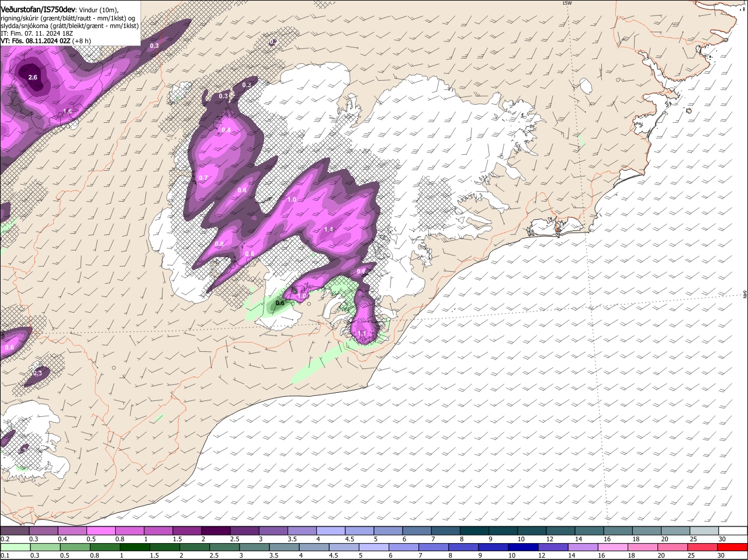748x560 pixels.
Task: Pick the 5 swatch in the lower legend row
Action: (x=374, y=547)
